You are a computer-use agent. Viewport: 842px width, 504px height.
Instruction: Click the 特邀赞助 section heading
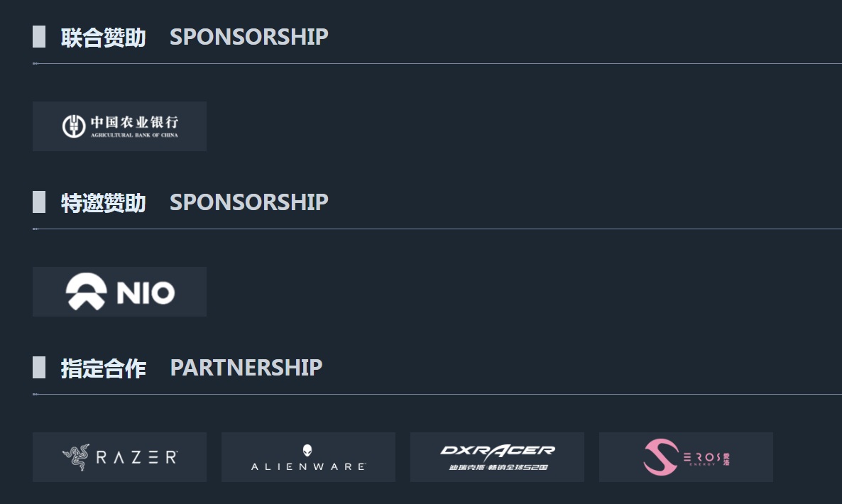coord(104,202)
